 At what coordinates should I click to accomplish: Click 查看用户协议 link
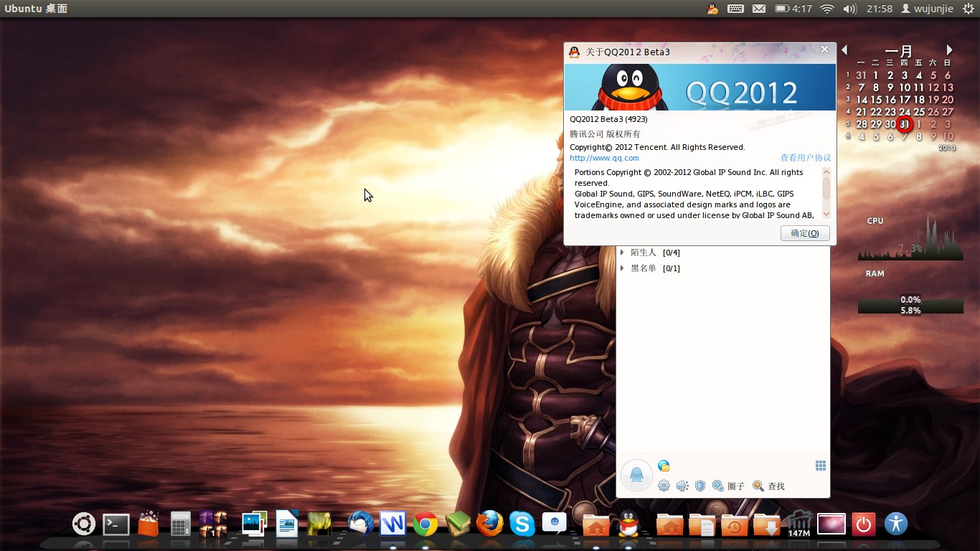click(x=806, y=158)
